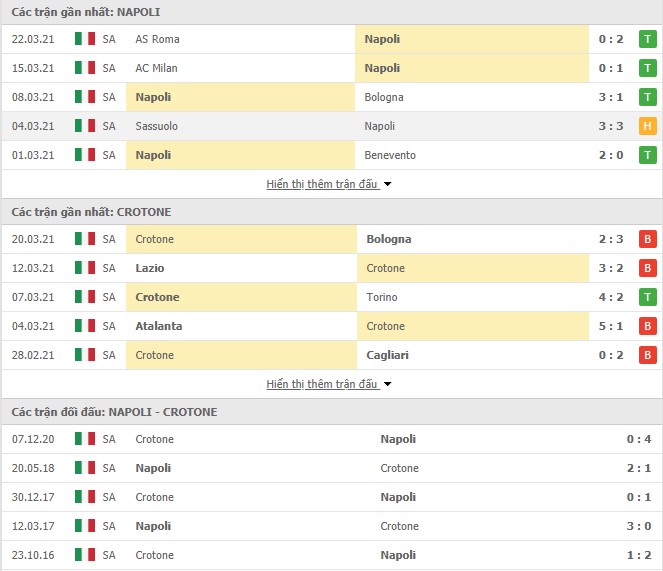Open the Lazio team name on the 12.03.21 row

(150, 268)
